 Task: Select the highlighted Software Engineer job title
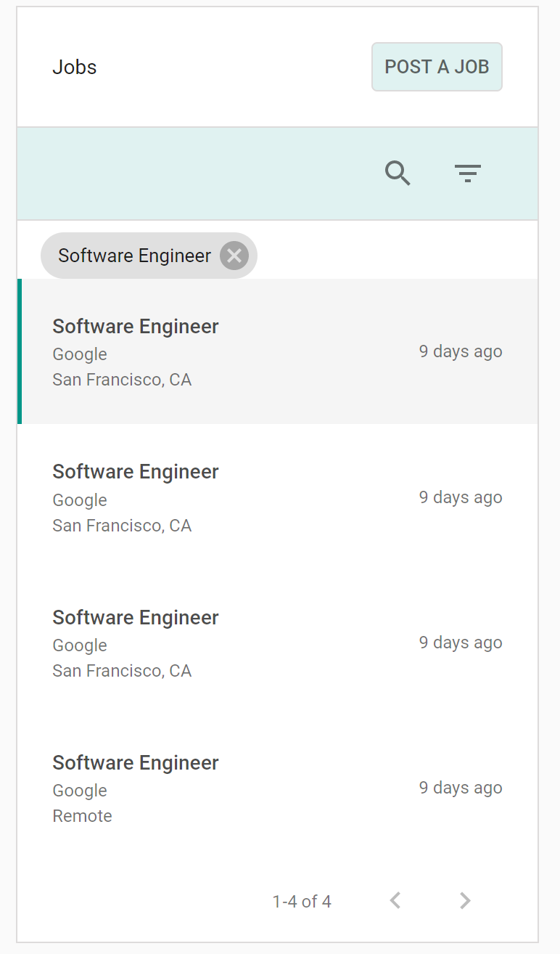click(x=136, y=327)
